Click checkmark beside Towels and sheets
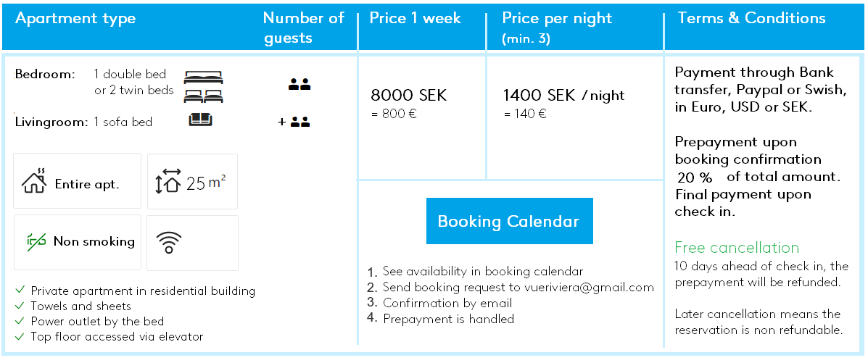This screenshot has height=363, width=868. [20, 306]
